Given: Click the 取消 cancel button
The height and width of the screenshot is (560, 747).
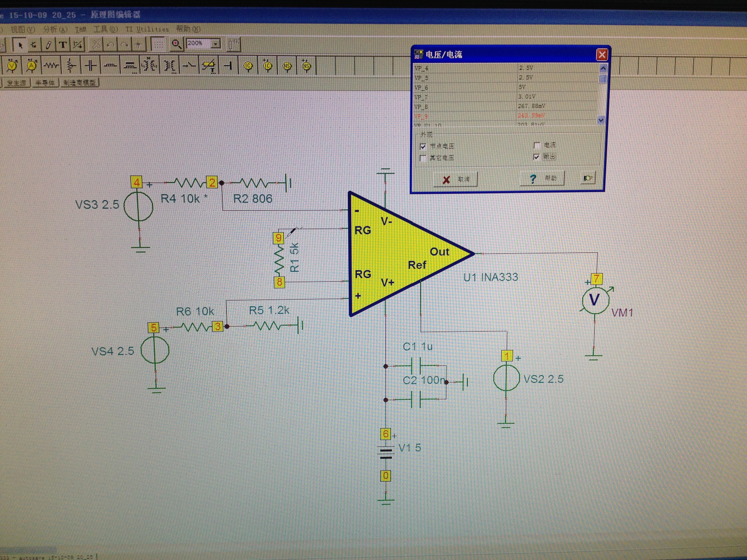Looking at the screenshot, I should 455,179.
